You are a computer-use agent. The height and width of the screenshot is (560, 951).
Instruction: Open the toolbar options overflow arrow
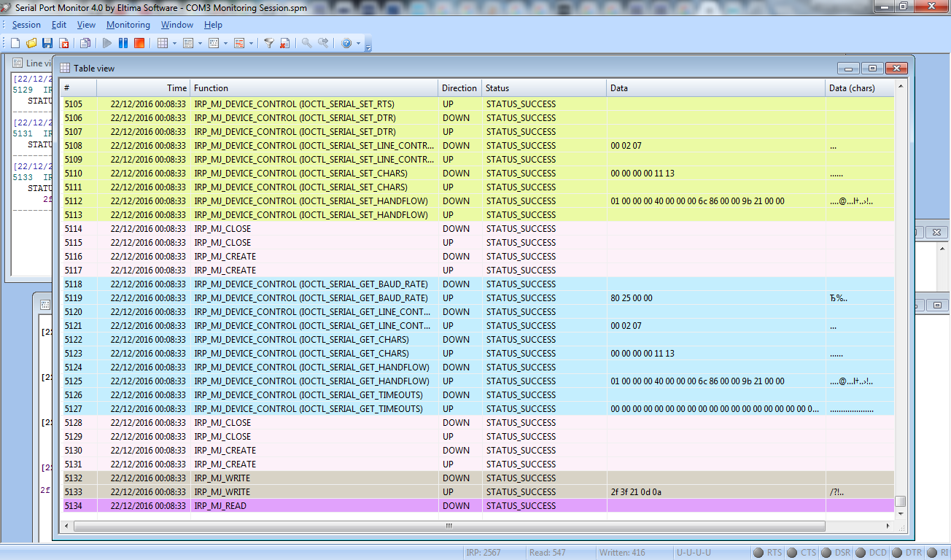coord(368,46)
